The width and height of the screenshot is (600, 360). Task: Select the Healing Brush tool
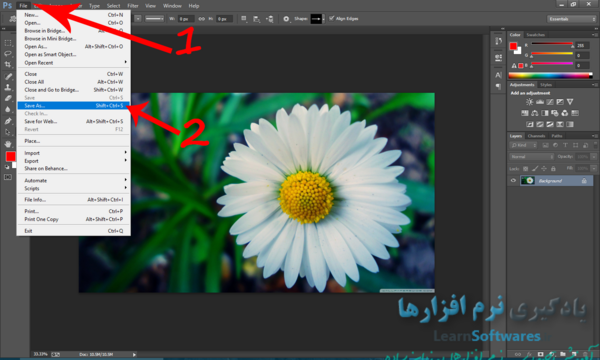coord(8,77)
